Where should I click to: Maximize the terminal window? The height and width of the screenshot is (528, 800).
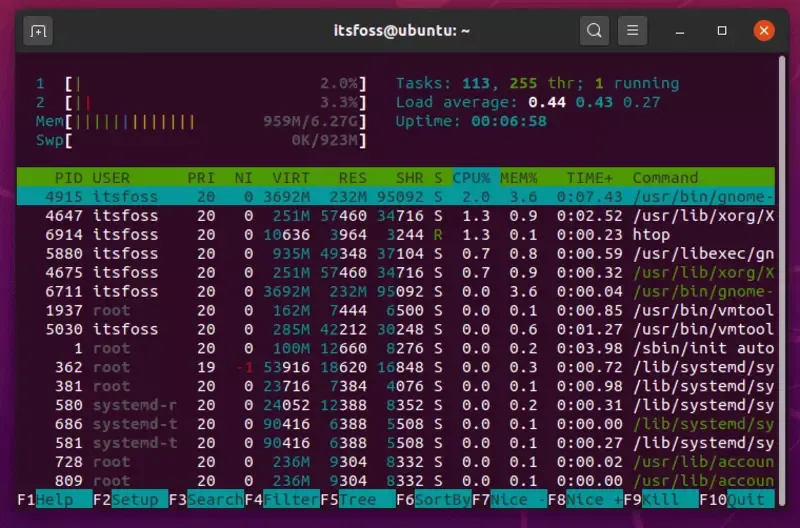tap(722, 31)
